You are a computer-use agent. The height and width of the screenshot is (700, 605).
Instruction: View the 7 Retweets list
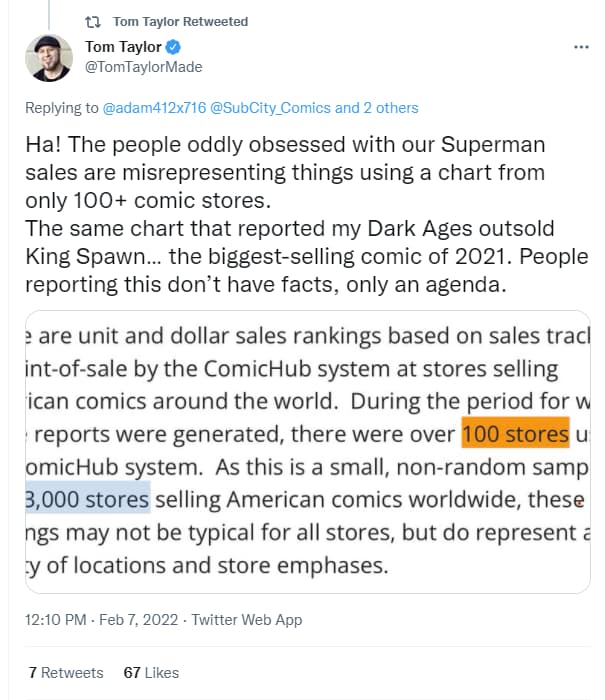coord(66,672)
